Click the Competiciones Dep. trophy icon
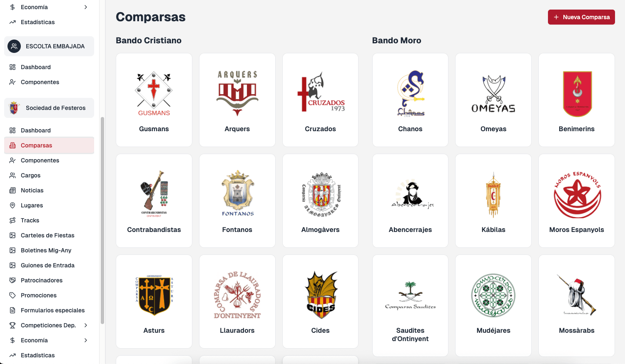The width and height of the screenshot is (625, 364). 12,325
